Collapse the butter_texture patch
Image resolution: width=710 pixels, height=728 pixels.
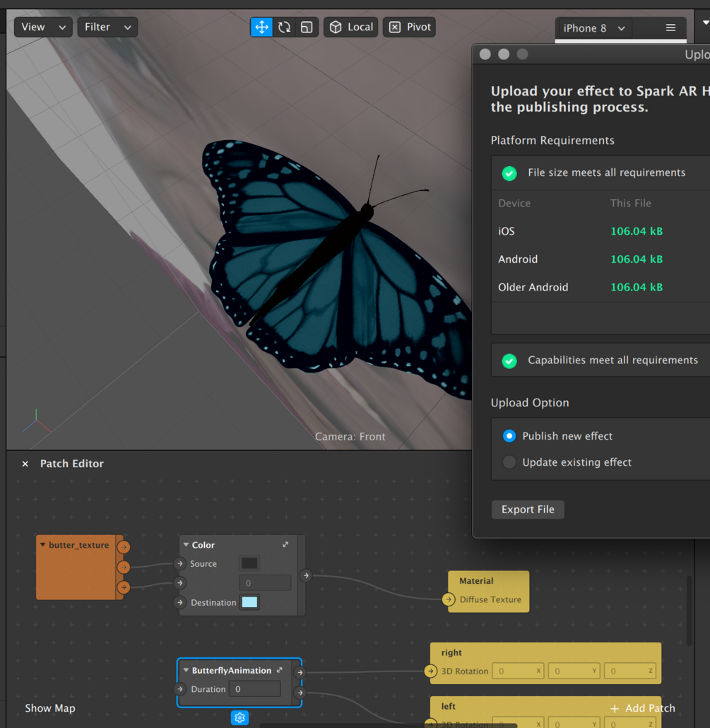[x=42, y=545]
